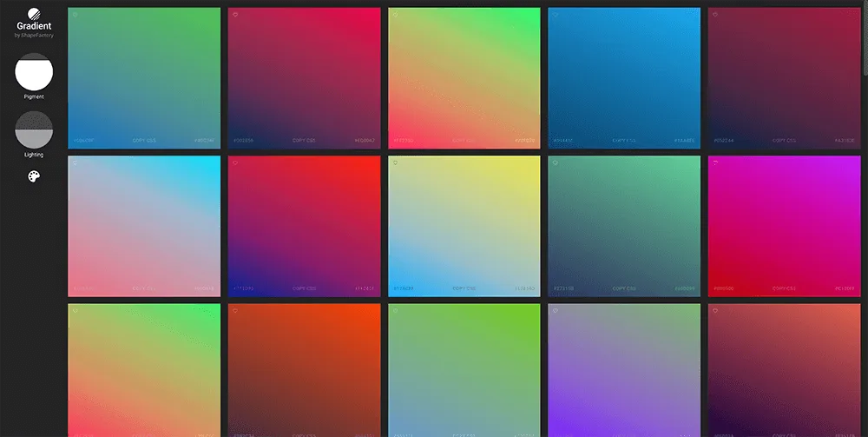Select the Pigment mode circle
The image size is (868, 437).
[34, 72]
